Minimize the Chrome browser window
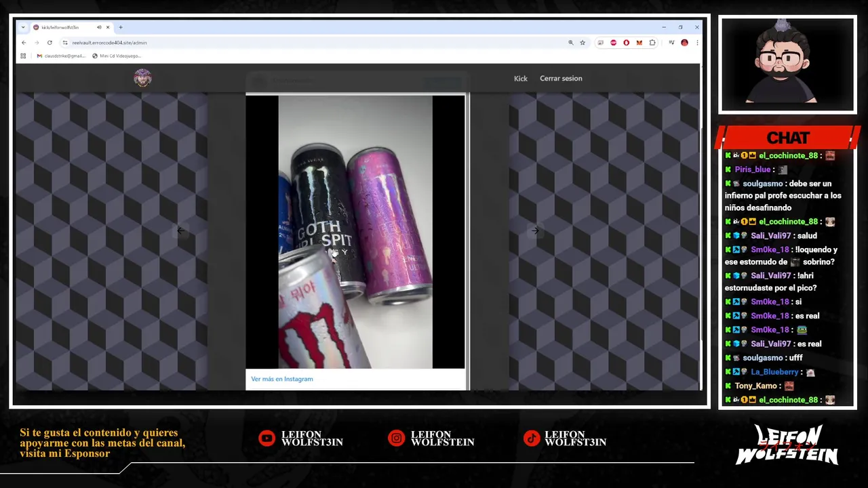868x488 pixels. tap(664, 27)
